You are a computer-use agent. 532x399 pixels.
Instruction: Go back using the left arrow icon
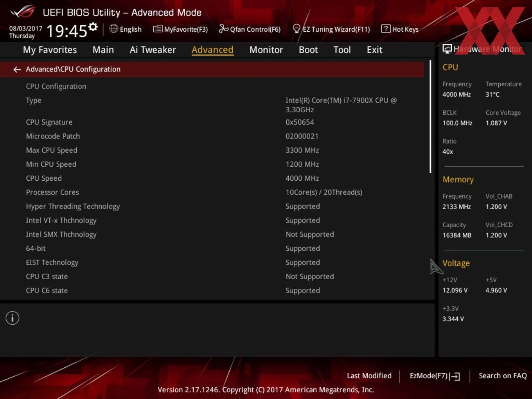(x=17, y=69)
